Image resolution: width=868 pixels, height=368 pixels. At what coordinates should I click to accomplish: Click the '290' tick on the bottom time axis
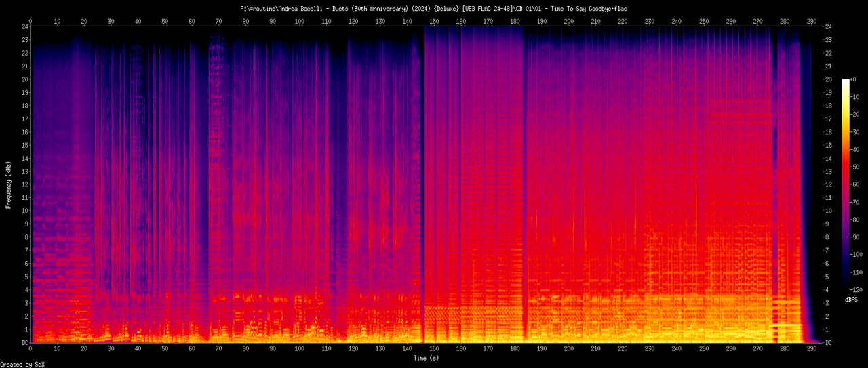point(811,348)
